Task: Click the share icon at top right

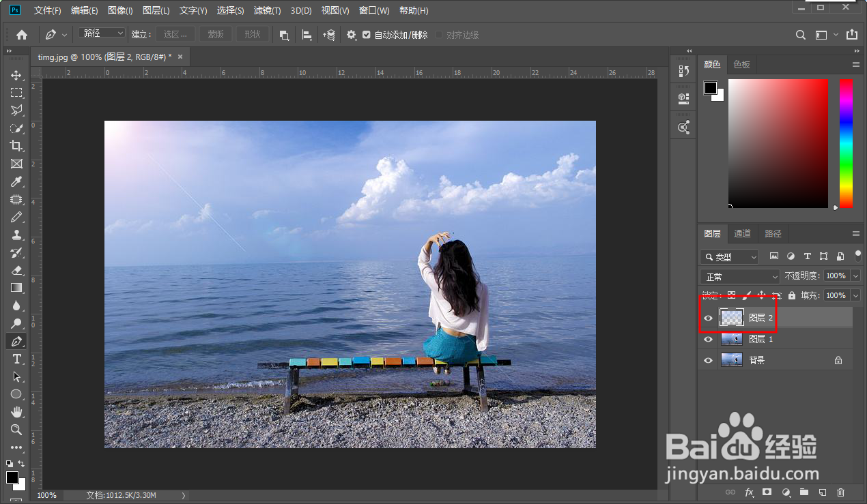Action: click(852, 35)
